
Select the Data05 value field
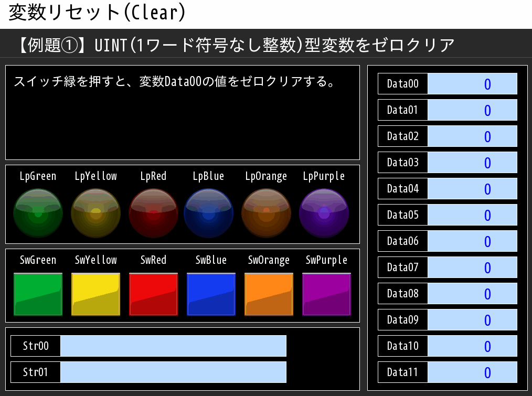coord(472,215)
